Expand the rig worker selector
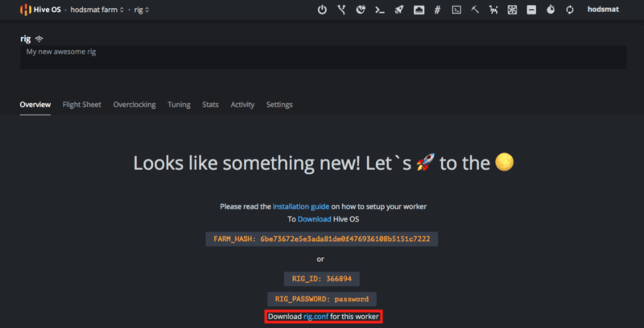Viewport: 644px width, 328px height. 141,10
